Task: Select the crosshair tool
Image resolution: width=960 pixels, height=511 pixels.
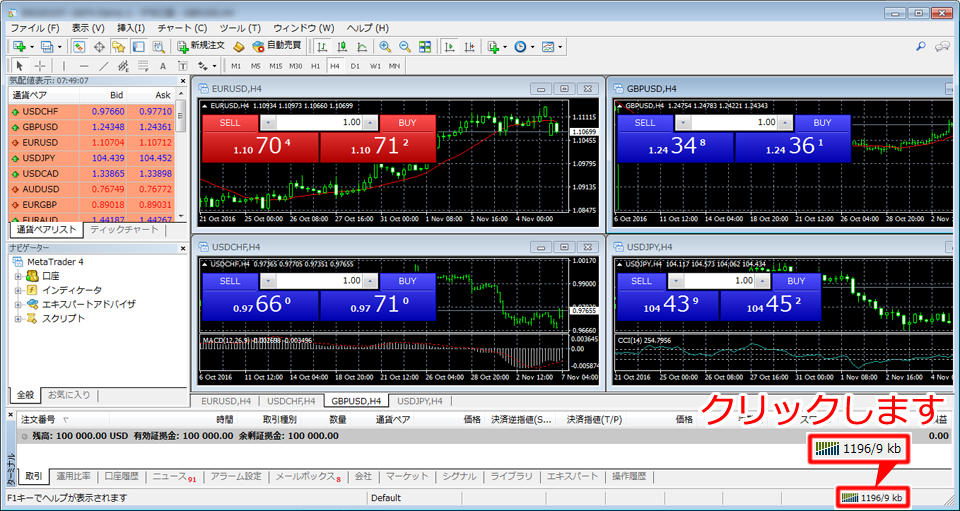Action: point(40,65)
